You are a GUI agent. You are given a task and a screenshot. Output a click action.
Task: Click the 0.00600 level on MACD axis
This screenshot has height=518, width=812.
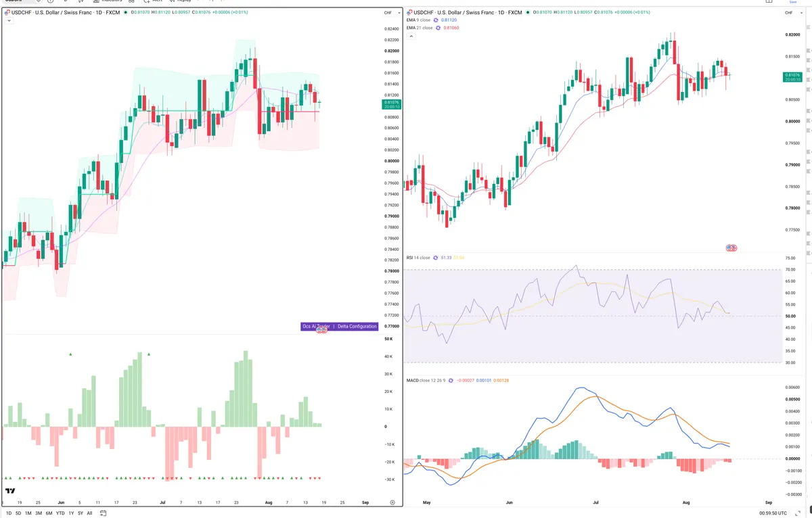point(793,387)
